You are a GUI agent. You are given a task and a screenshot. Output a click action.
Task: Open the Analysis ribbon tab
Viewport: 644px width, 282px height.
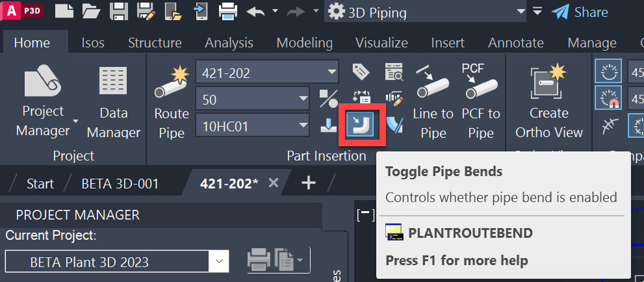pyautogui.click(x=229, y=43)
